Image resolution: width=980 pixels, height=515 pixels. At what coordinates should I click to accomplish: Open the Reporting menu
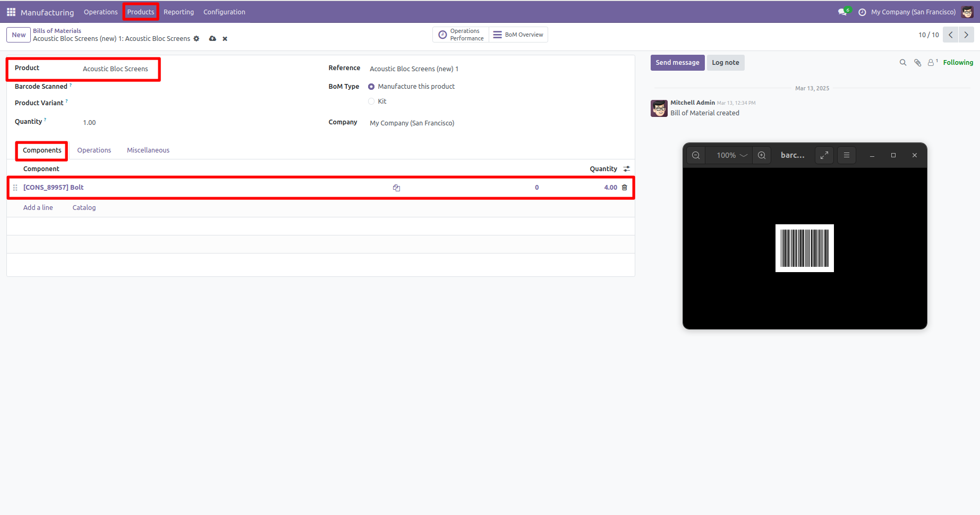click(178, 12)
